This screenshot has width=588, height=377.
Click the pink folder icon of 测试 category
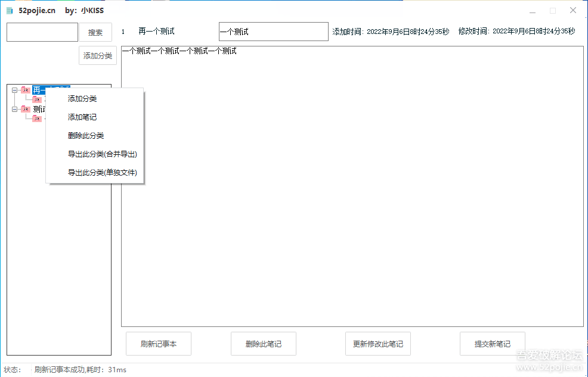(26, 109)
